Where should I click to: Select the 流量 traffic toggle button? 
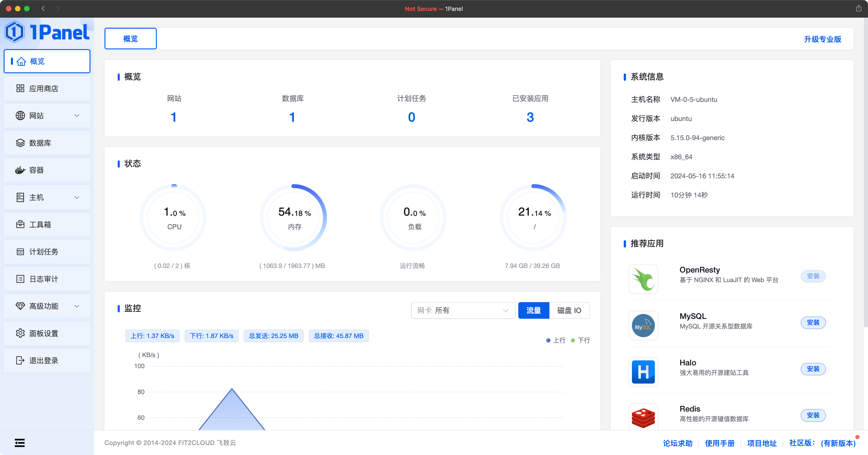click(x=533, y=310)
